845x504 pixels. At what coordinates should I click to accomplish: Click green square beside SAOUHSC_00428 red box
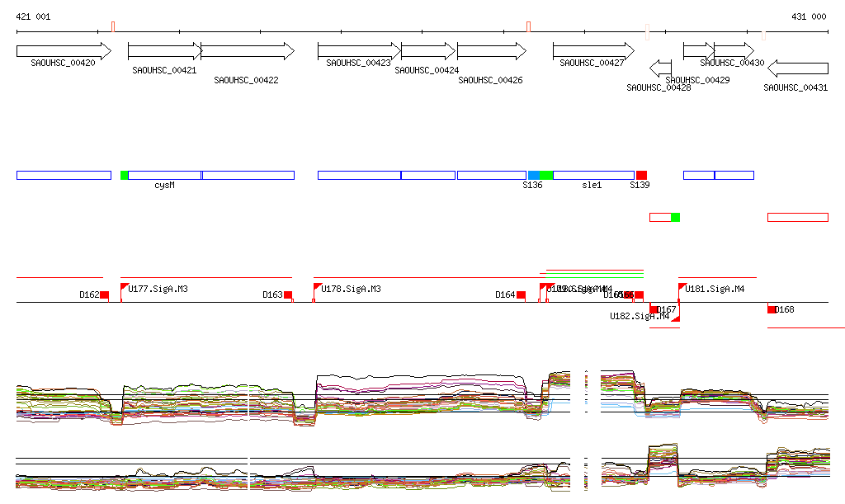click(675, 217)
